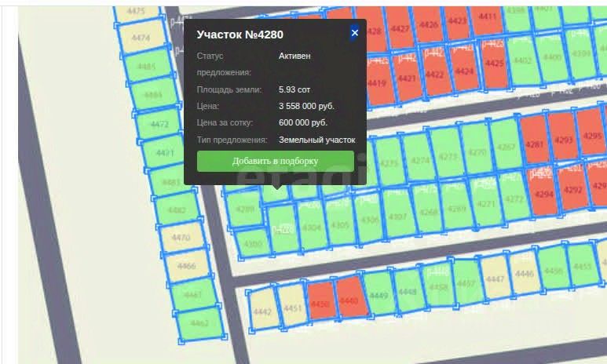Close the Участок №4280 popup
607x364 pixels.
[x=355, y=33]
